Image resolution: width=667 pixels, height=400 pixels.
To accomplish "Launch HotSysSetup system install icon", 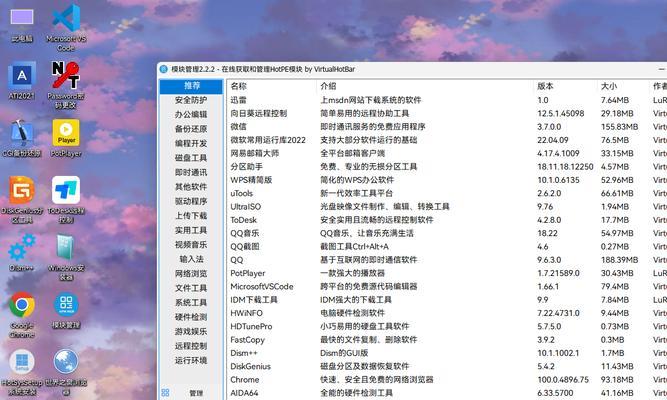I will click(22, 372).
